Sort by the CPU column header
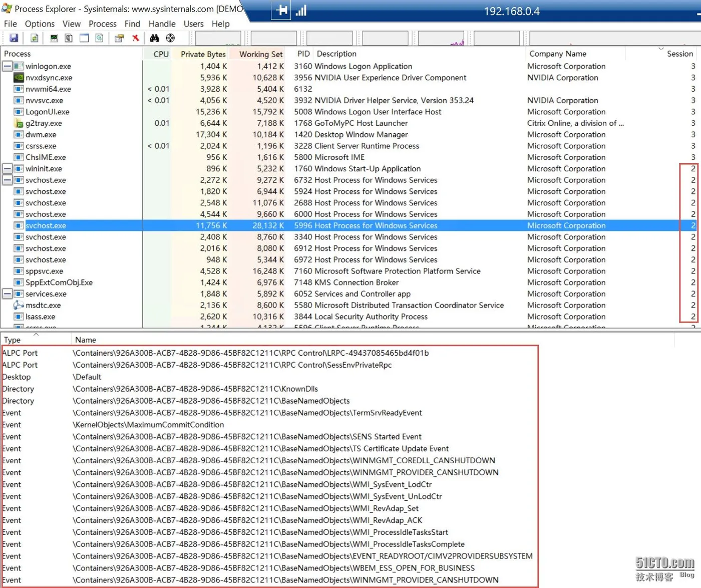Image resolution: width=701 pixels, height=588 pixels. 158,54
